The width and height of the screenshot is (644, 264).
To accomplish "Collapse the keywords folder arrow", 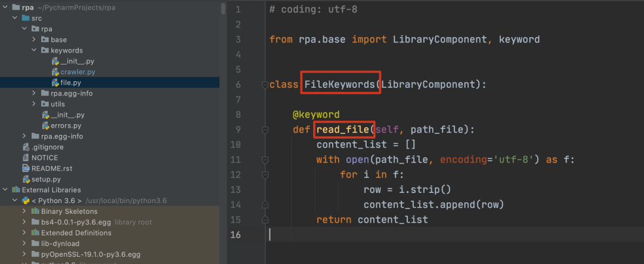I will click(35, 50).
